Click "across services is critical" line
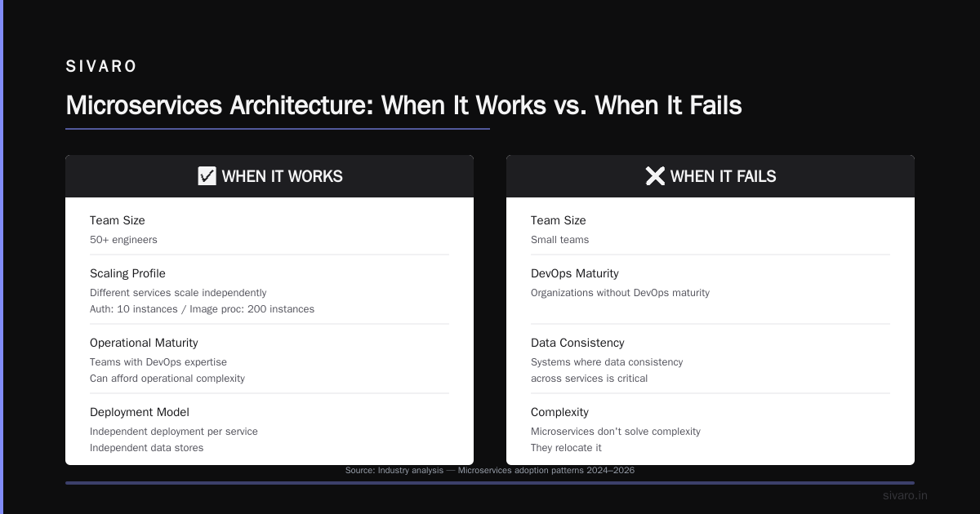 [x=590, y=379]
